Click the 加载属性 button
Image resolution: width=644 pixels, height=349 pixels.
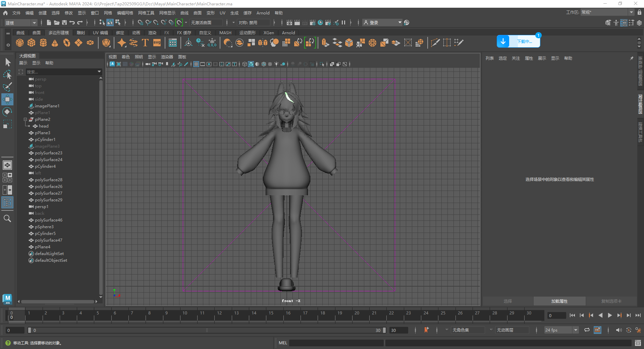[x=559, y=301]
